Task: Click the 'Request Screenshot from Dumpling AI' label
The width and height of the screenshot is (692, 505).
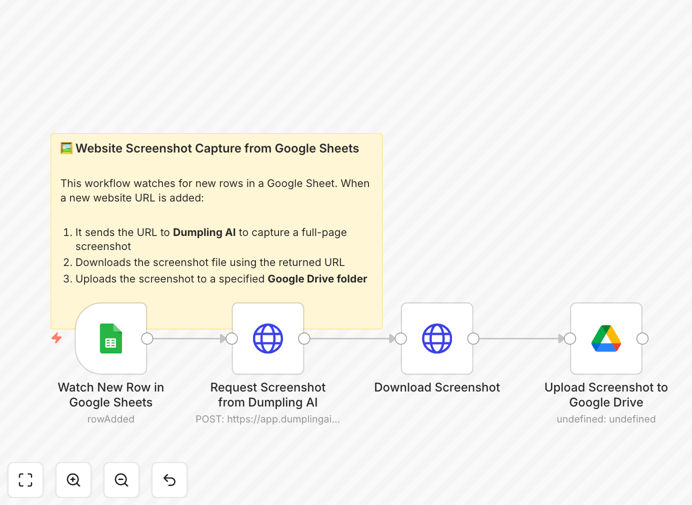Action: point(268,395)
